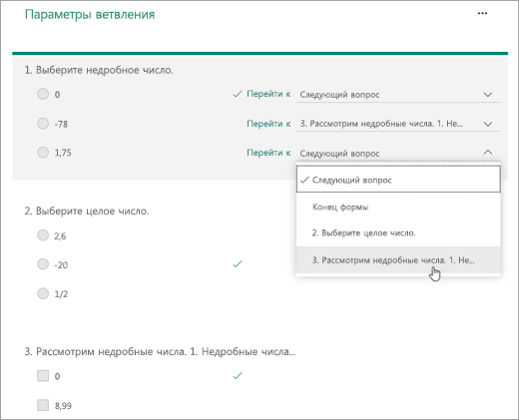
Task: Click the answer text '1,75'
Action: 63,153
